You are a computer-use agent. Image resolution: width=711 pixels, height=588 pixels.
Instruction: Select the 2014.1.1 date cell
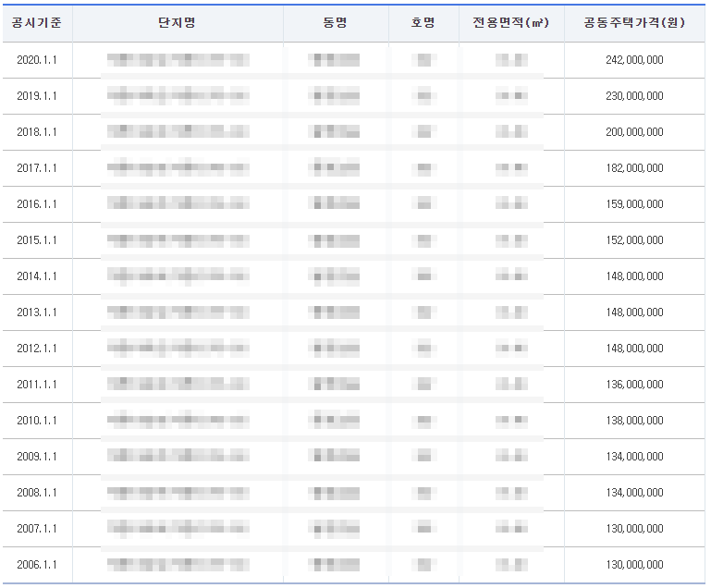pyautogui.click(x=37, y=276)
